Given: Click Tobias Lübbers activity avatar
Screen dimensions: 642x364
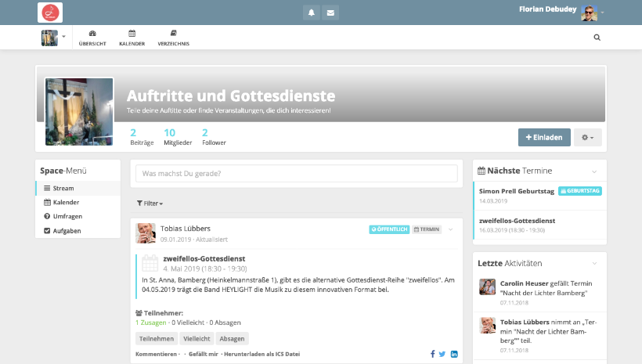Looking at the screenshot, I should click(x=487, y=326).
